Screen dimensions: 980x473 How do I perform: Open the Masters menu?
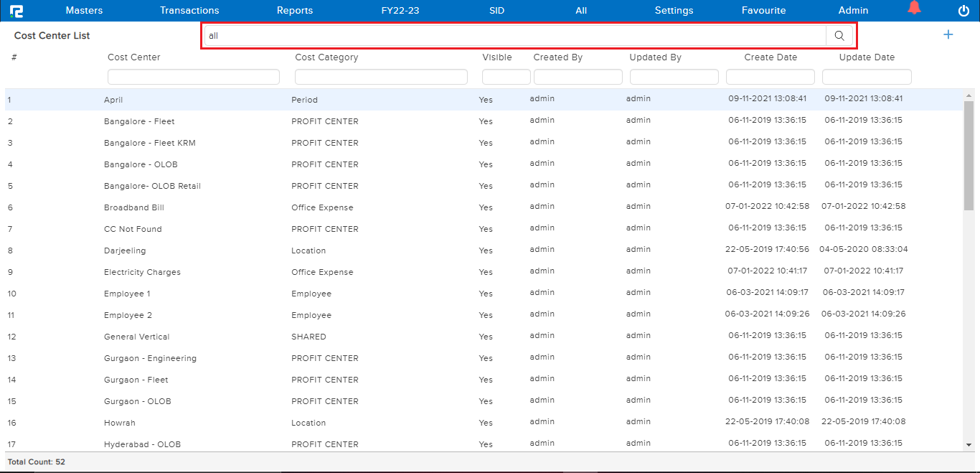[84, 10]
